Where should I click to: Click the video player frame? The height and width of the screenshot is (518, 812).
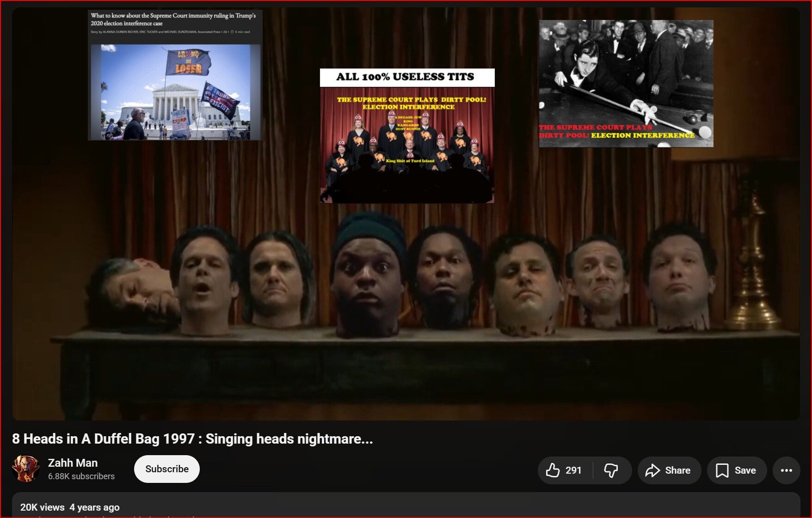(406, 213)
